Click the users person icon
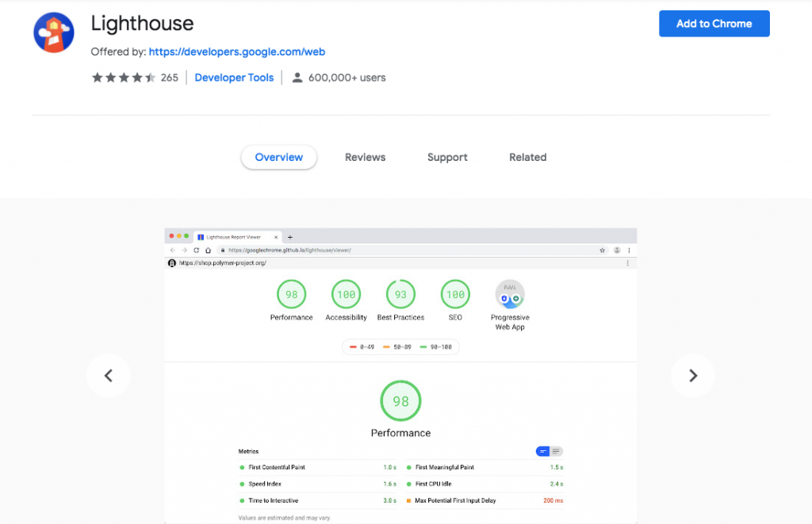This screenshot has height=524, width=812. 297,78
